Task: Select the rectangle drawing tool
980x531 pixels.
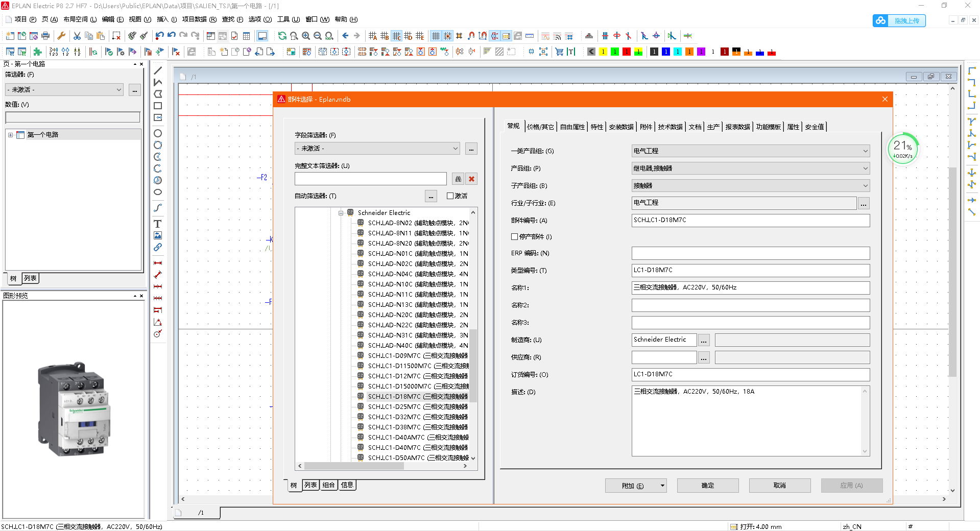Action: [158, 106]
